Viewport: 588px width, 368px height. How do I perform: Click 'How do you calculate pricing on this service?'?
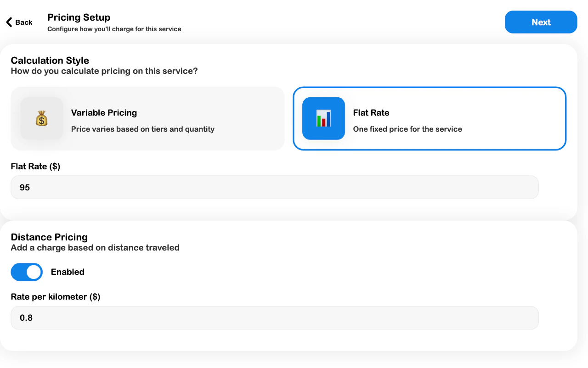click(x=104, y=71)
